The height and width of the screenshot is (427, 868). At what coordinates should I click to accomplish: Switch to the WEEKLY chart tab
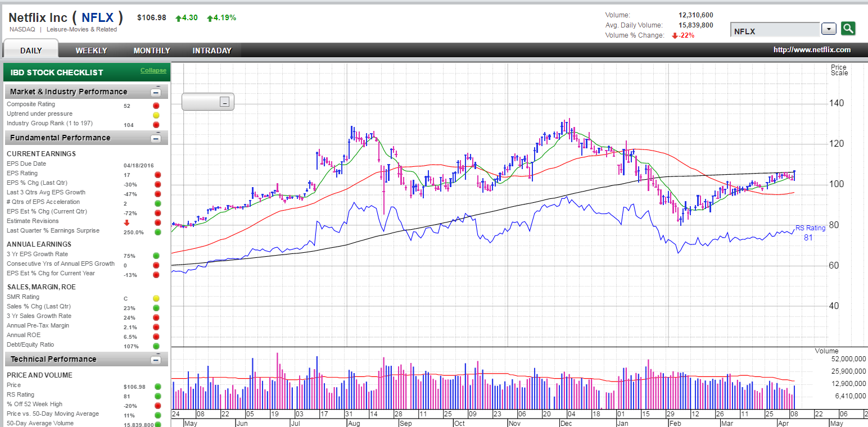tap(91, 51)
